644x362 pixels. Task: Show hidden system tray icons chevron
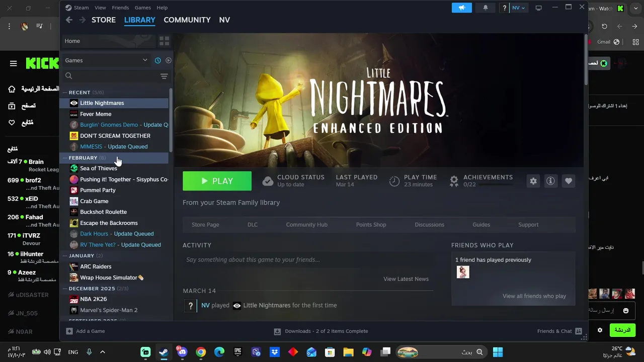(103, 352)
